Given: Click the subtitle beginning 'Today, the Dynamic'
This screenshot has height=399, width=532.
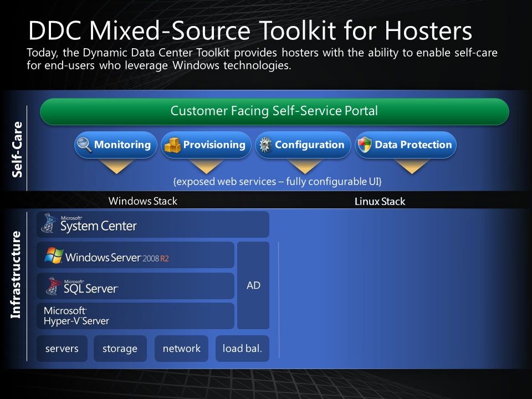Looking at the screenshot, I should [262, 59].
